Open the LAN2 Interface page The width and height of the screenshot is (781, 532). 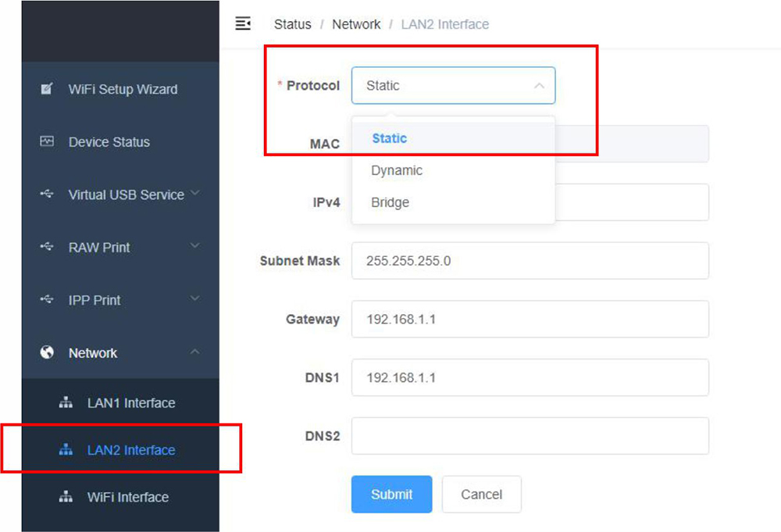[130, 450]
